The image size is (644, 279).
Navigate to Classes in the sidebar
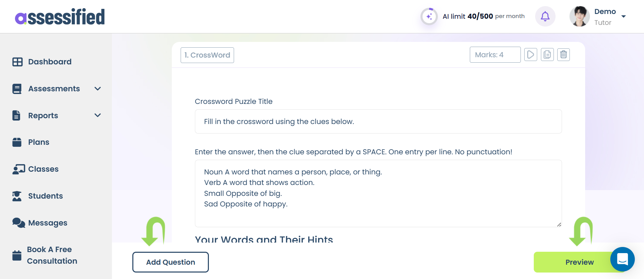tap(43, 169)
